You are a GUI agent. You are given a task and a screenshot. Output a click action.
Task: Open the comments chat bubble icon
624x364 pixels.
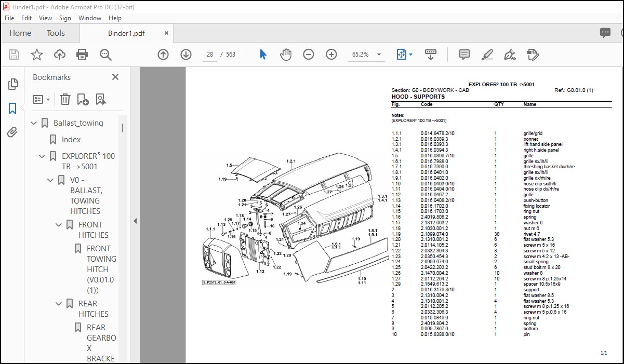tap(605, 33)
